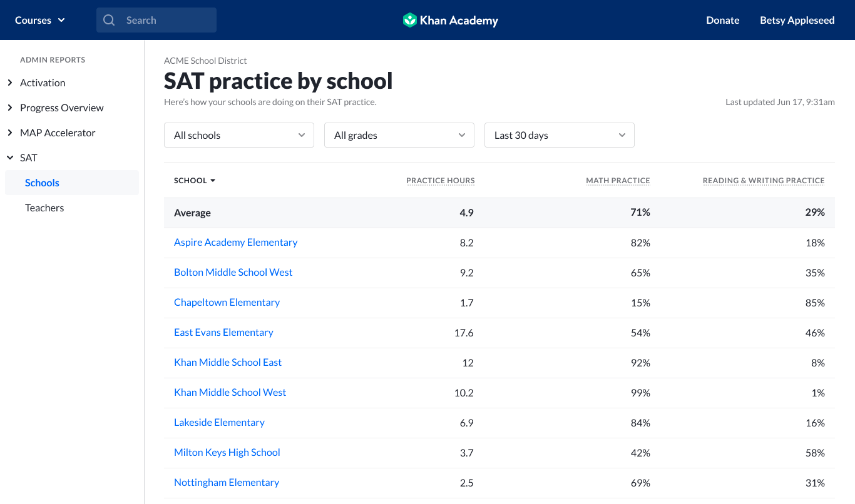Screen dimensions: 855x504
Task: Open the All schools dropdown
Action: click(238, 135)
